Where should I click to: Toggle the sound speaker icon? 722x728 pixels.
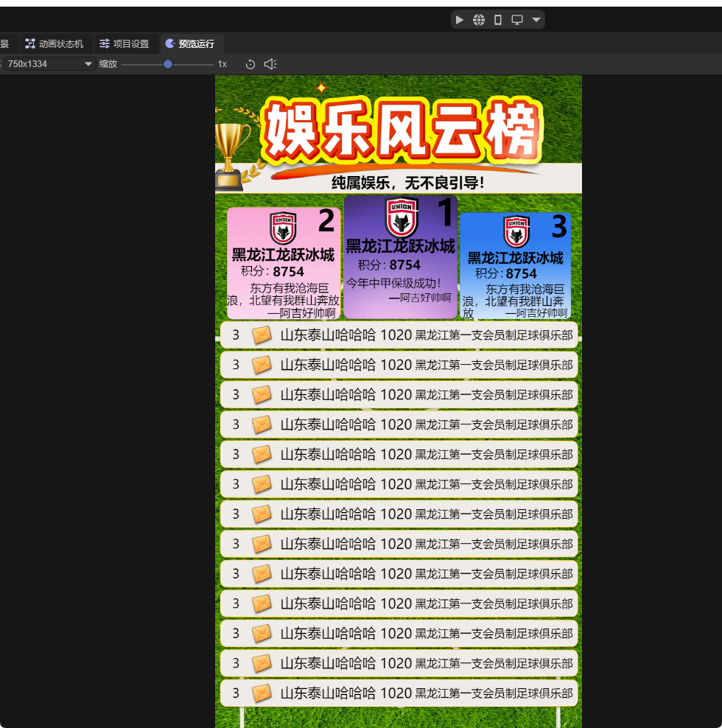coord(270,64)
